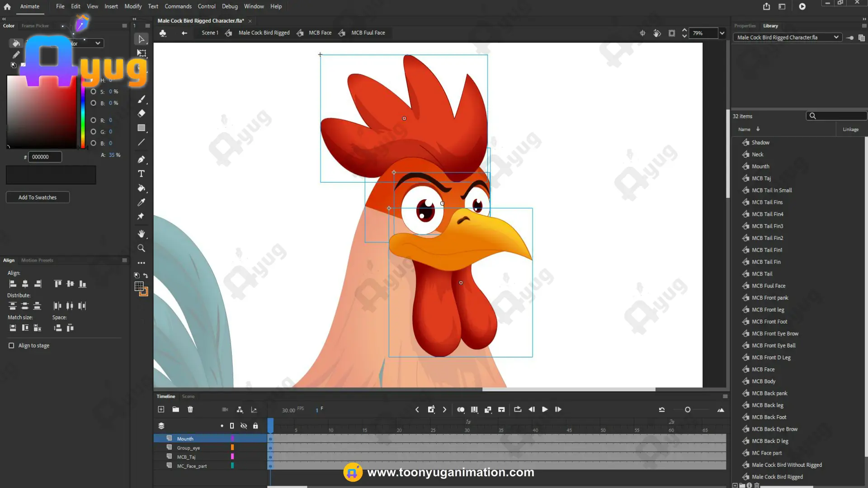Open the Modify menu
868x488 pixels.
133,6
